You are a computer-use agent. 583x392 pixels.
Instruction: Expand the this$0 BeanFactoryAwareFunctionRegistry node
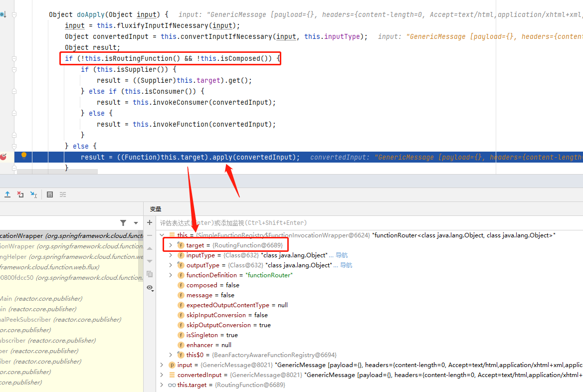tap(170, 355)
